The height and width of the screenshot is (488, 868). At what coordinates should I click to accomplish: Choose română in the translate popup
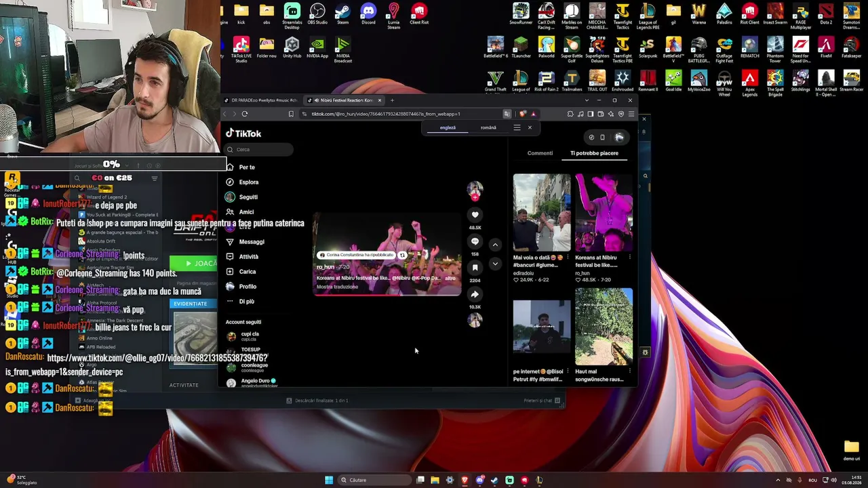pos(488,127)
